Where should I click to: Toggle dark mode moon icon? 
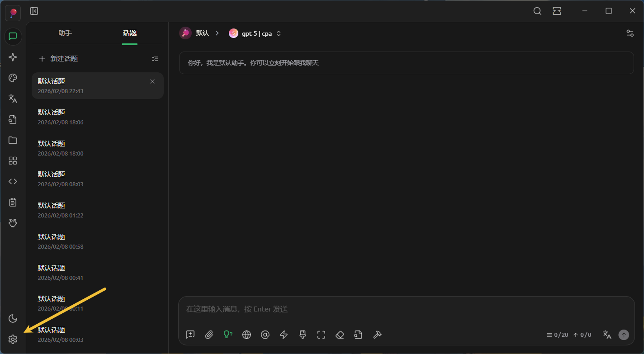pyautogui.click(x=13, y=318)
